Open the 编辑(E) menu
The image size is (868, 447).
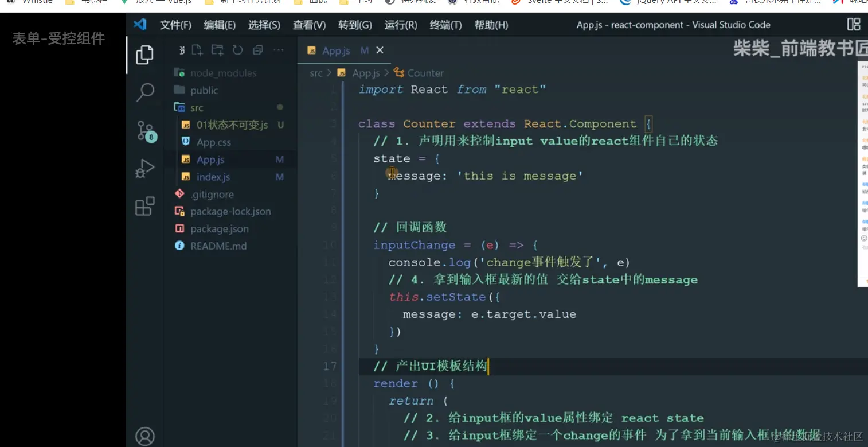(x=220, y=25)
